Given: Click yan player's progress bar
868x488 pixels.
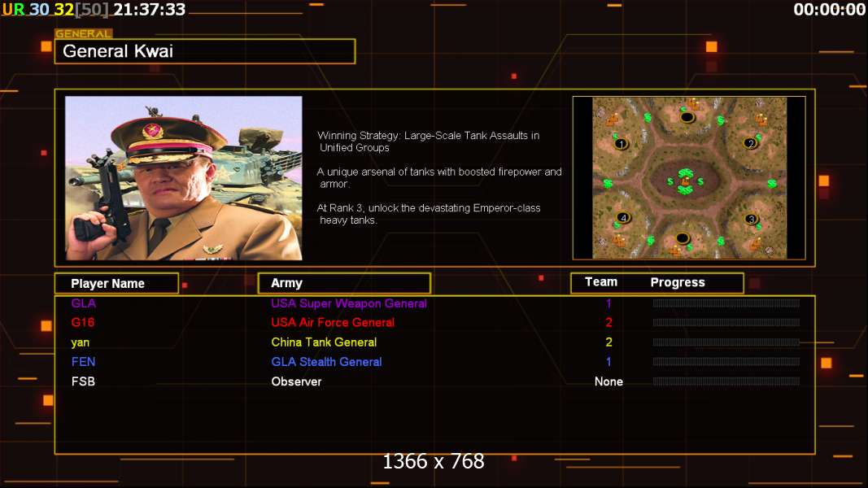Looking at the screenshot, I should coord(726,342).
